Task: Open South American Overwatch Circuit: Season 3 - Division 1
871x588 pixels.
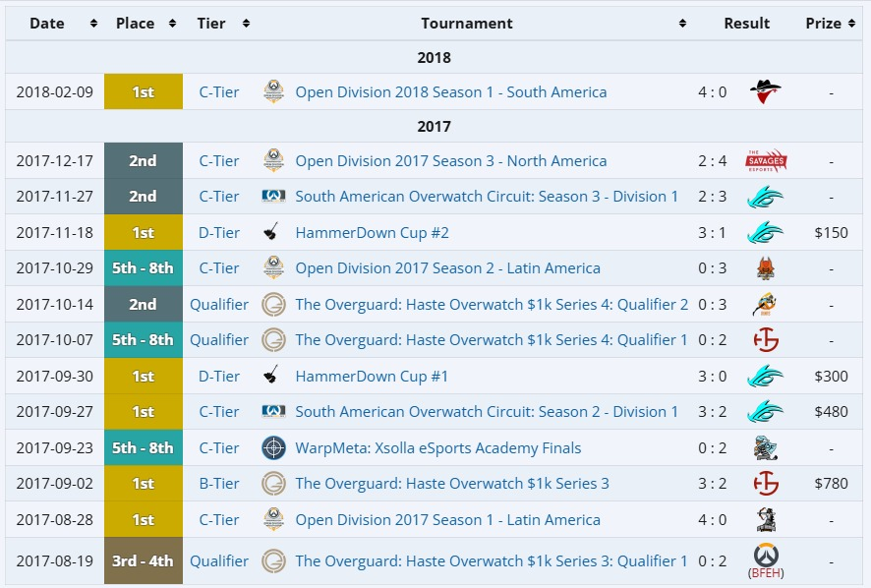Action: coord(487,197)
